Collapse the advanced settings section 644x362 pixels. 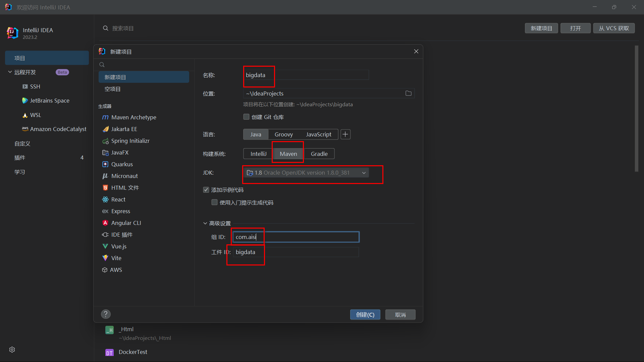205,224
